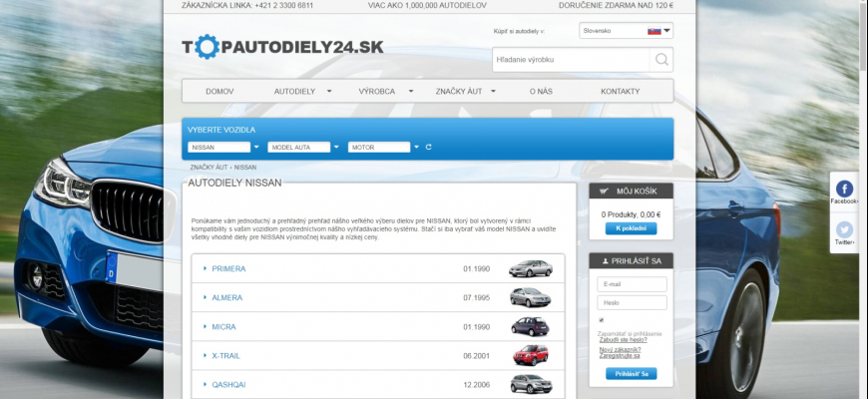Click the Nový zákazník Zaregistrujte sa link
Viewport: 868px width, 399px height.
620,352
